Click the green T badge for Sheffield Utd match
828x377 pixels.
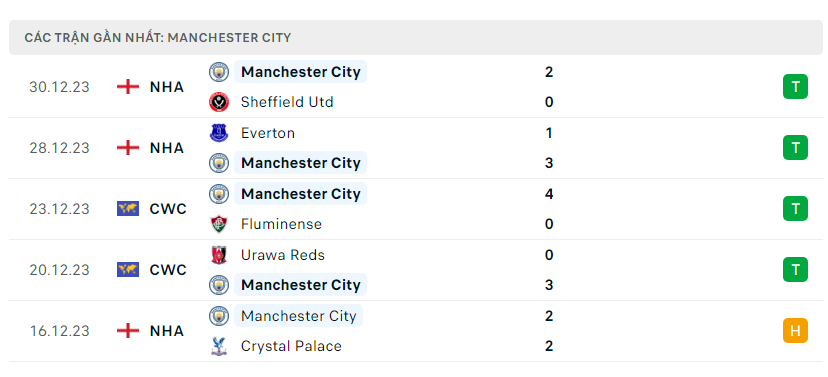795,87
